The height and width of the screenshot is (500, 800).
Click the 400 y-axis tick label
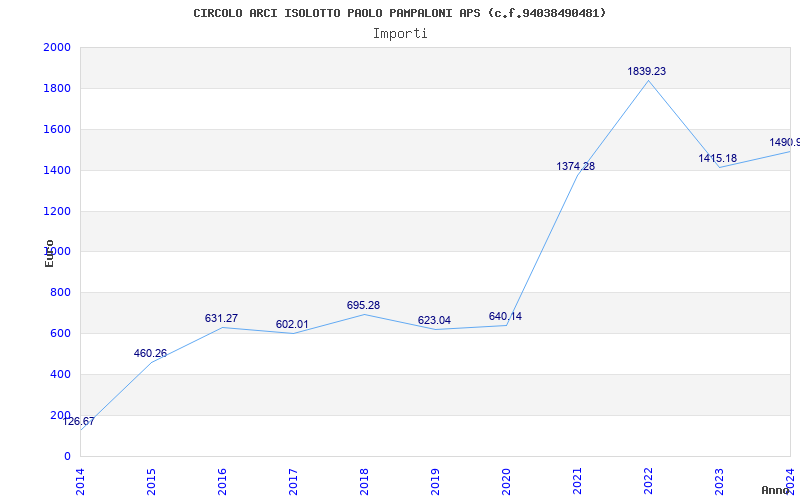point(60,374)
